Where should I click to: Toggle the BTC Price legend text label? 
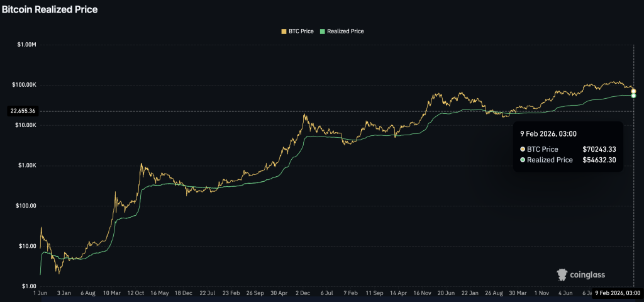point(300,31)
